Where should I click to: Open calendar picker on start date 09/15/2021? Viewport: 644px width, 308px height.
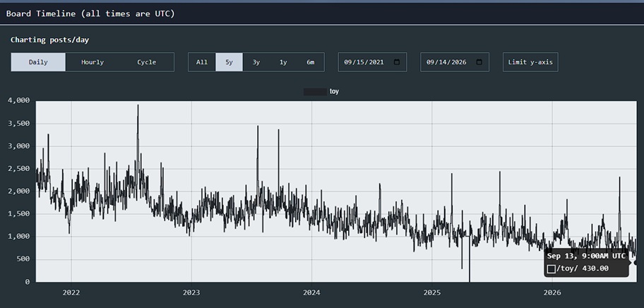click(397, 62)
